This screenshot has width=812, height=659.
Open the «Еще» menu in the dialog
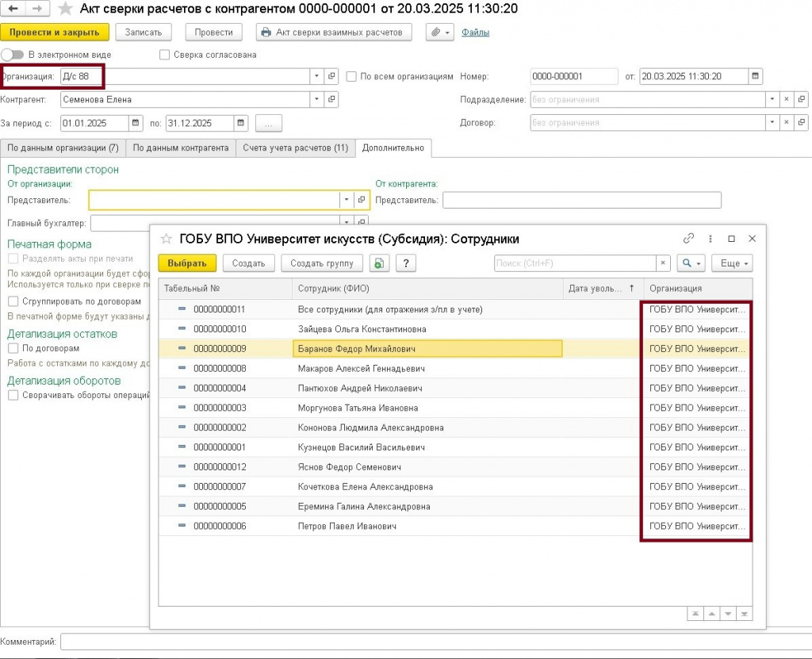(x=732, y=263)
